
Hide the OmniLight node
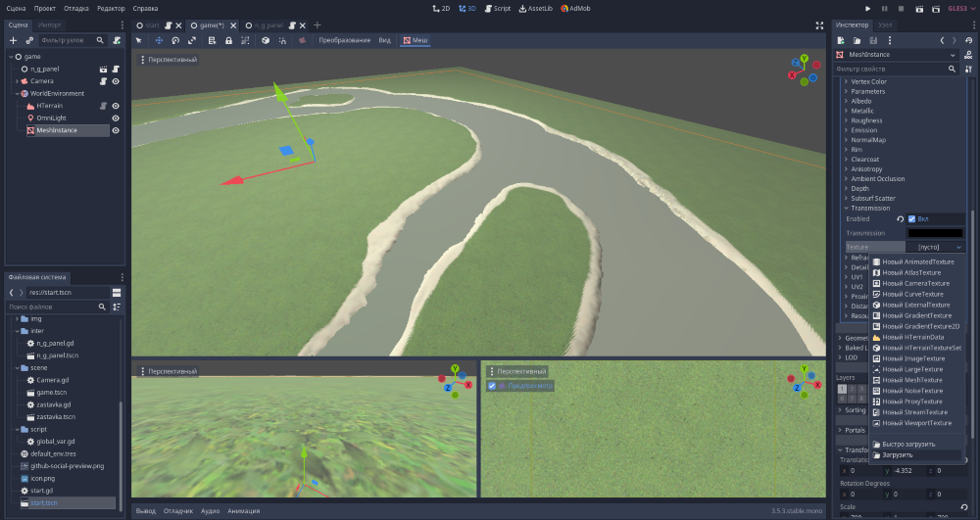tap(116, 118)
